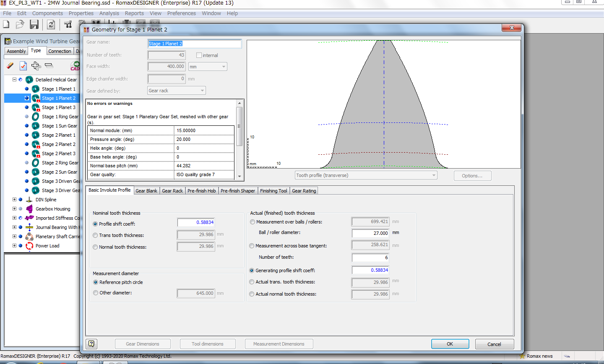The image size is (604, 364).
Task: Click the Stage 1 Sun Gear icon
Action: click(x=36, y=126)
